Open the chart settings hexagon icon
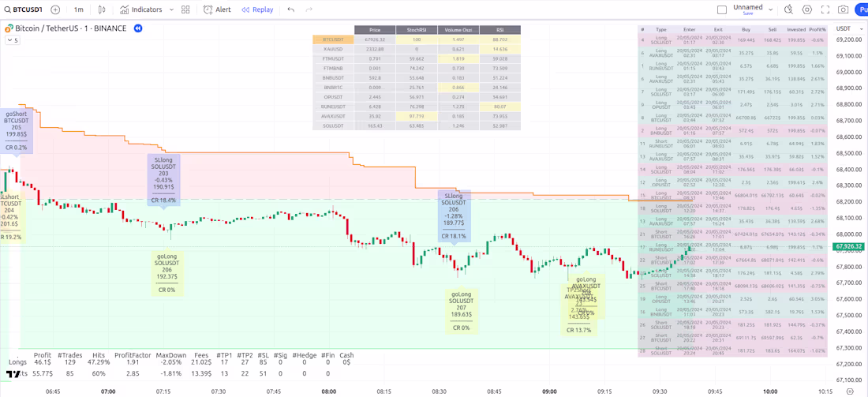This screenshot has height=397, width=868. tap(807, 9)
